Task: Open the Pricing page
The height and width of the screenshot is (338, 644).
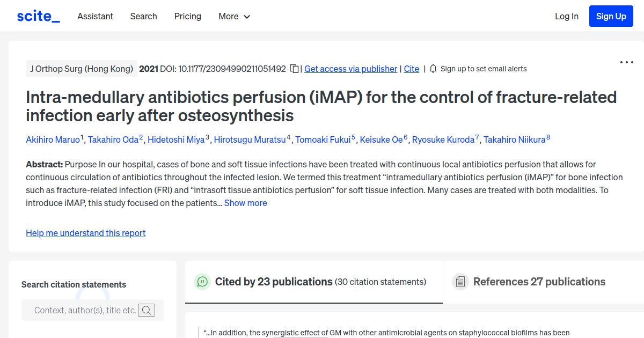Action: (187, 16)
